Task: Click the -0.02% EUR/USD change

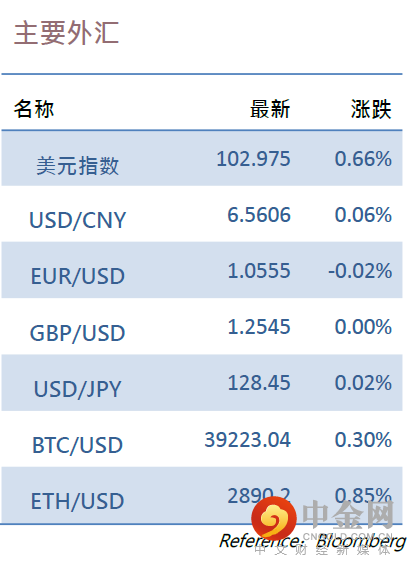Action: [x=360, y=271]
